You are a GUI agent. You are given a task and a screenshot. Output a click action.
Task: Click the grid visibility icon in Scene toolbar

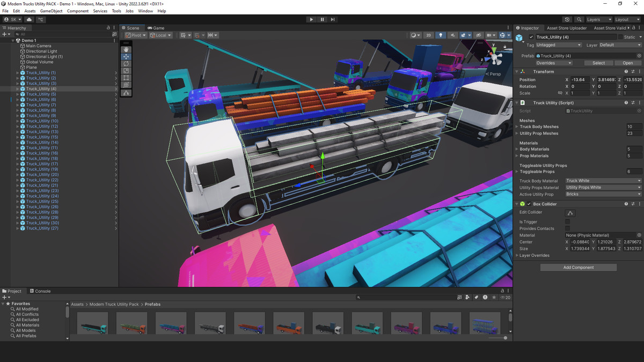point(183,35)
